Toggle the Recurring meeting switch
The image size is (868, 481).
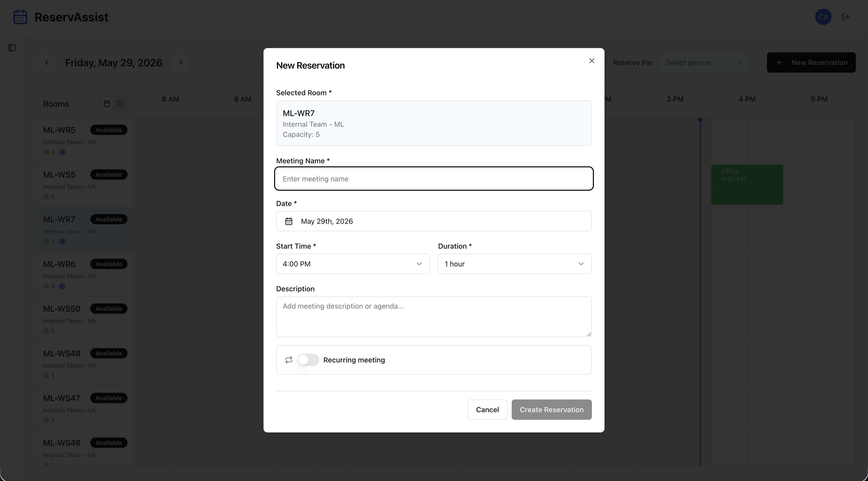click(x=308, y=360)
